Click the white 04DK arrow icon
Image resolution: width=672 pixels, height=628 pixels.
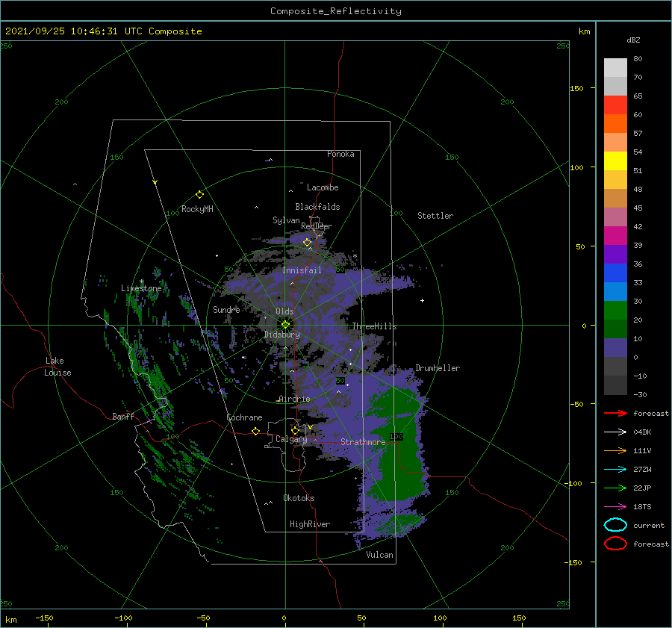(x=615, y=432)
